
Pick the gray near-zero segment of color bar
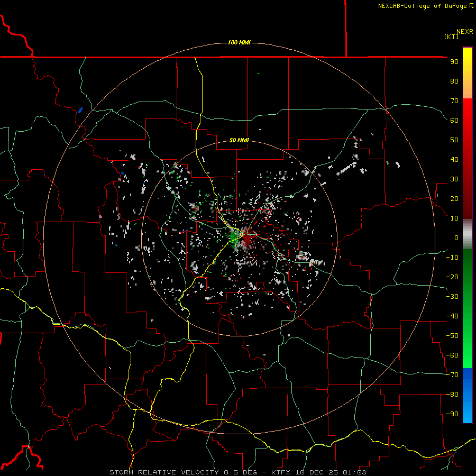[x=467, y=234]
